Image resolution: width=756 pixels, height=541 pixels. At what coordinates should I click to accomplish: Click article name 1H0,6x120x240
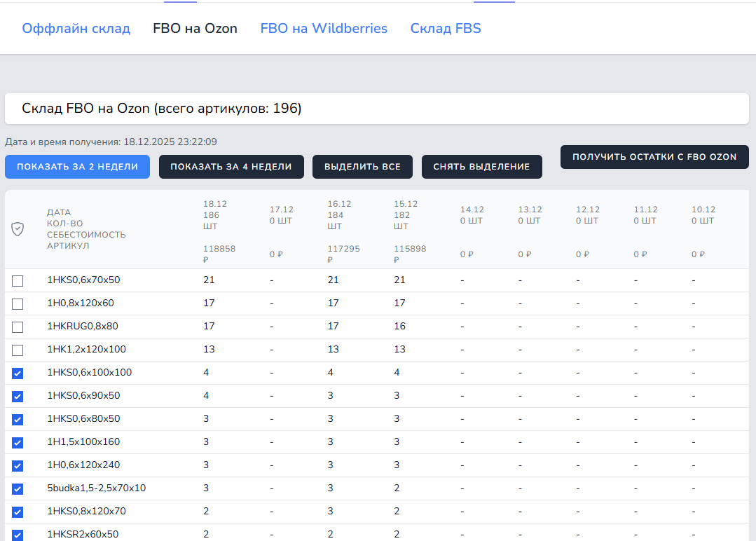click(x=83, y=465)
